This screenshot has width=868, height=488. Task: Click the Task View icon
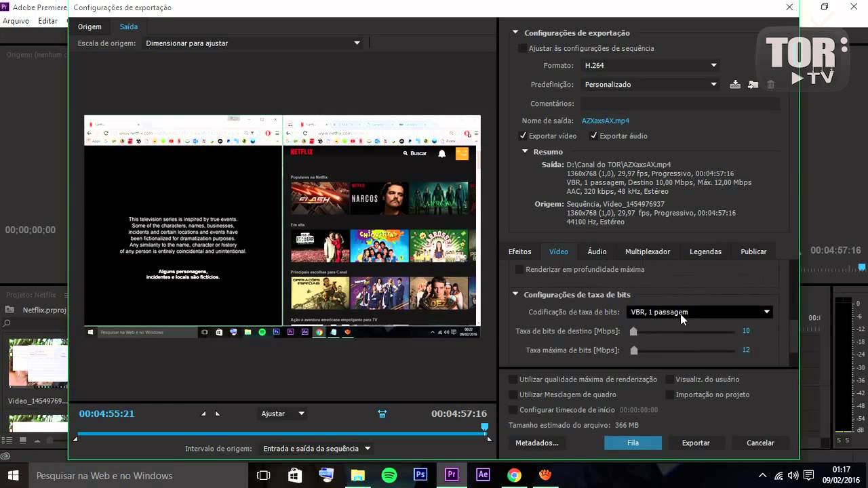point(264,475)
